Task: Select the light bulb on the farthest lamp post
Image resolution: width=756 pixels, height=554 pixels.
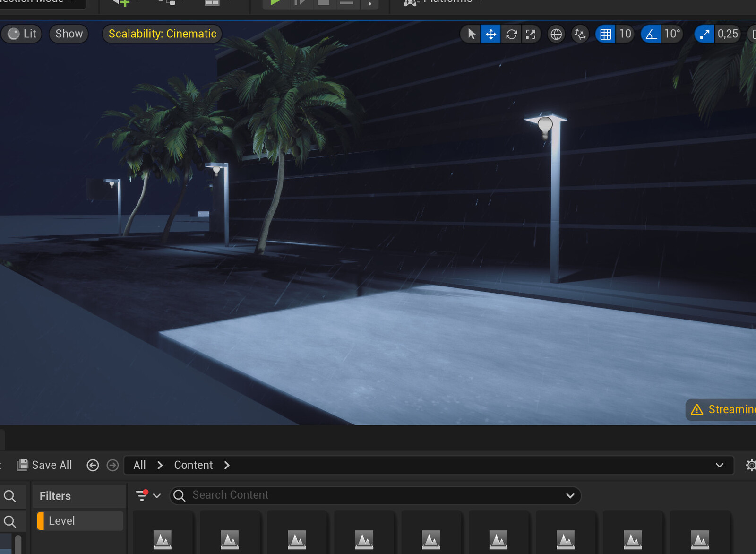Action: pyautogui.click(x=112, y=184)
